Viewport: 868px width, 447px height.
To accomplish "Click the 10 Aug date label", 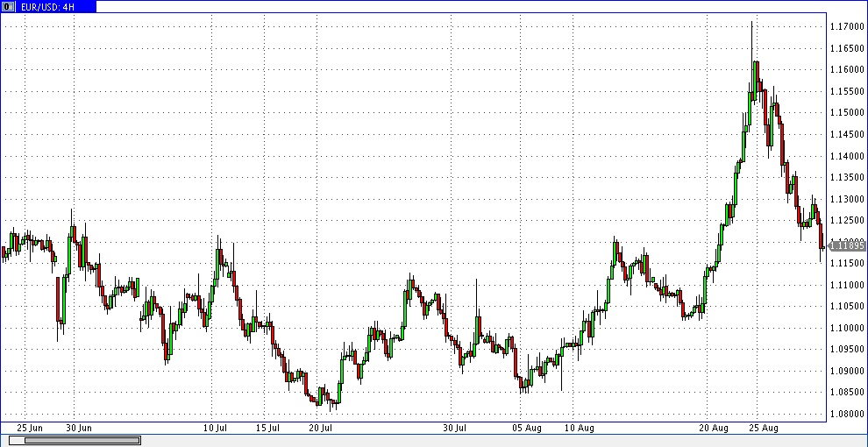I will pos(578,429).
